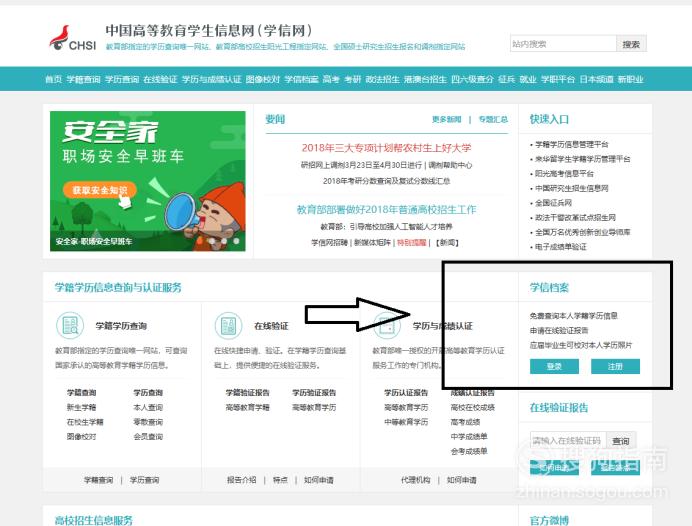Click the 登录 button under 学信档案
The height and width of the screenshot is (526, 692).
554,366
